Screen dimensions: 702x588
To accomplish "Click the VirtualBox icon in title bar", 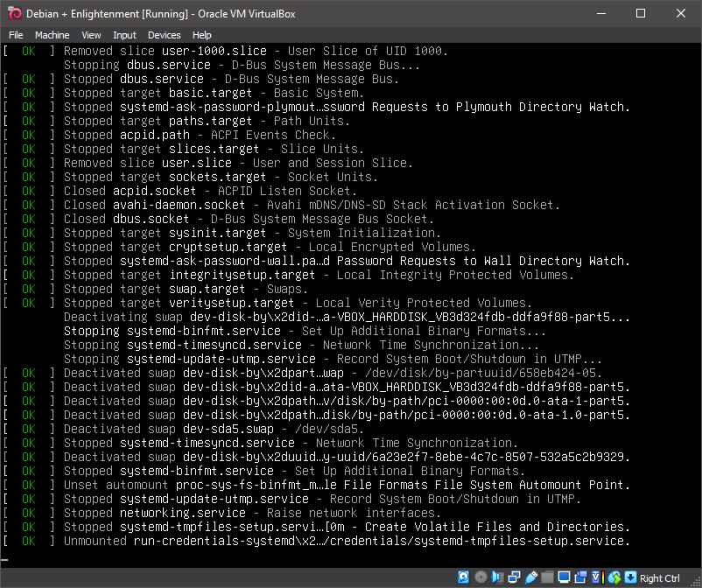I will point(14,13).
